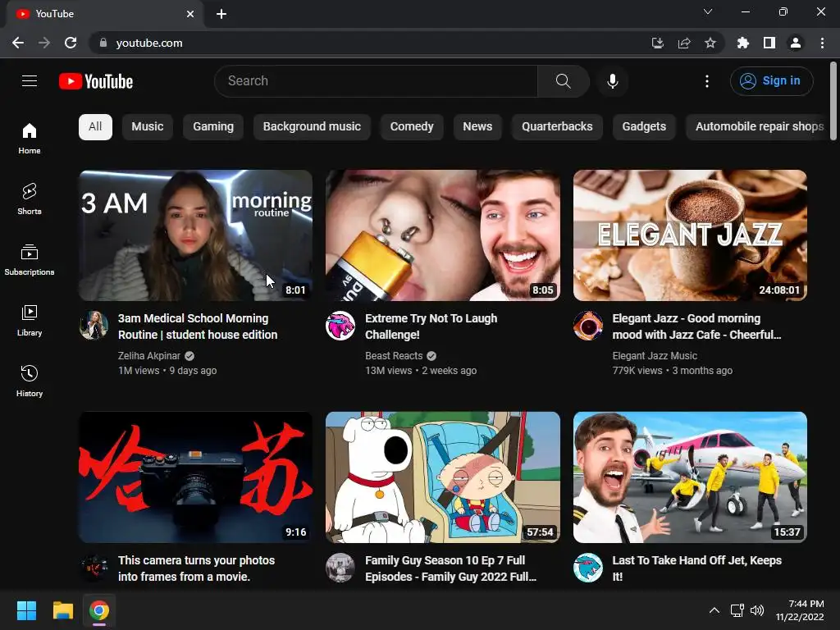Close the YouTube tab
This screenshot has height=630, width=840.
coord(190,14)
